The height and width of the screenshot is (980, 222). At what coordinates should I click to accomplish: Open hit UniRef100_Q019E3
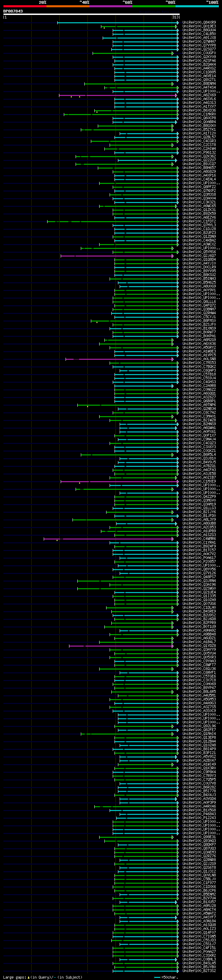[199, 26]
